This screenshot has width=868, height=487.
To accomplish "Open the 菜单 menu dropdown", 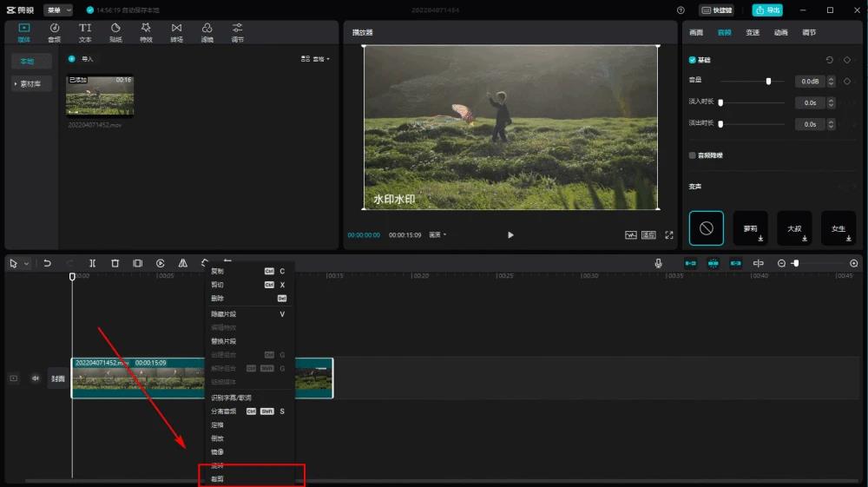I will pos(58,10).
